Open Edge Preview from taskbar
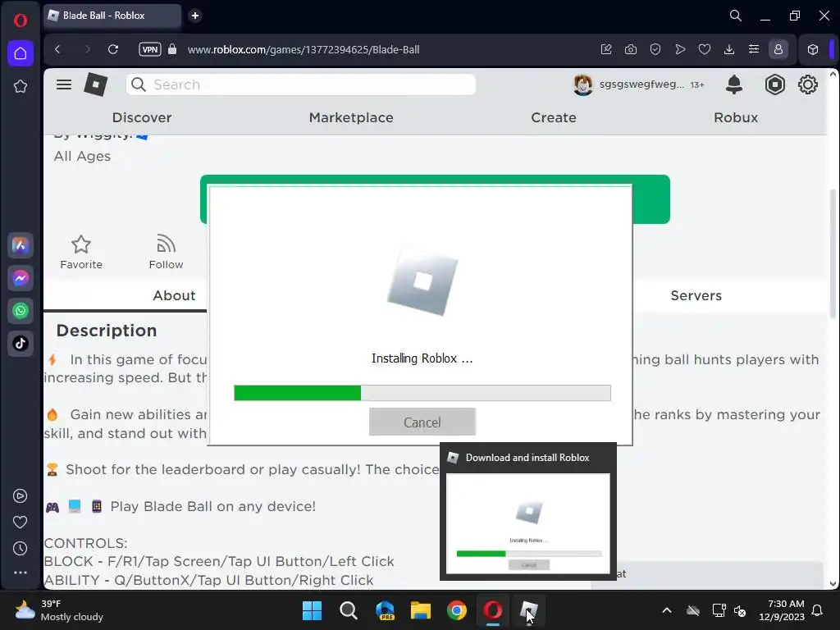The height and width of the screenshot is (630, 840). [385, 610]
